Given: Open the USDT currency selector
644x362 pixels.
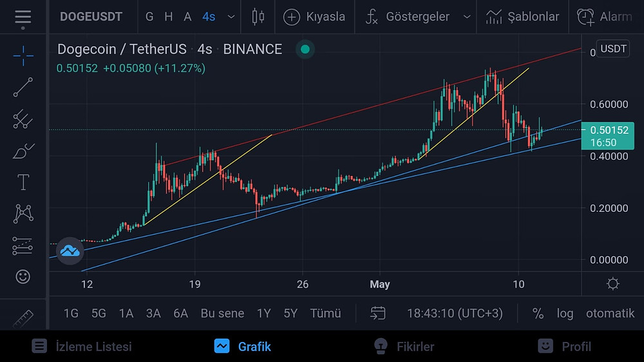Looking at the screenshot, I should (613, 49).
